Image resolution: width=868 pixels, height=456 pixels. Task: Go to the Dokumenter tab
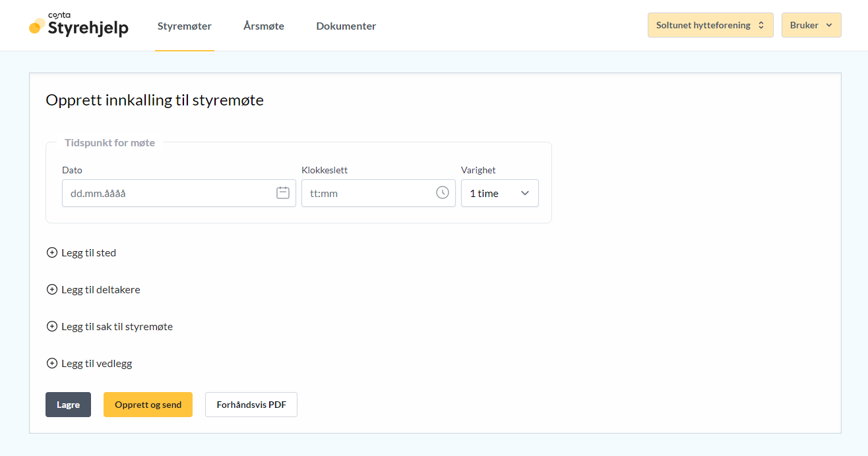pyautogui.click(x=346, y=26)
